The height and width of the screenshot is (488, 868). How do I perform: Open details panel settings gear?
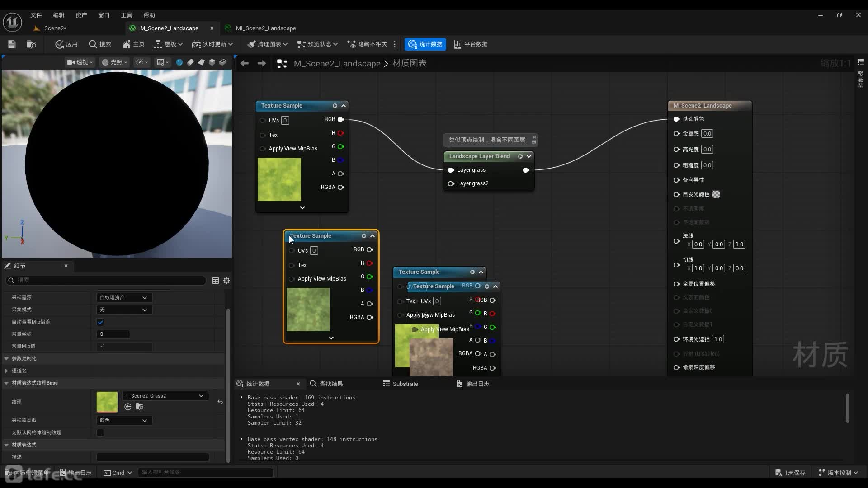coord(226,281)
